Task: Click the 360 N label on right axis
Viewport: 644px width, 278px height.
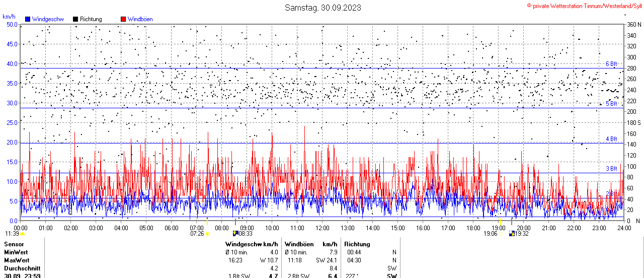Action: click(x=634, y=24)
